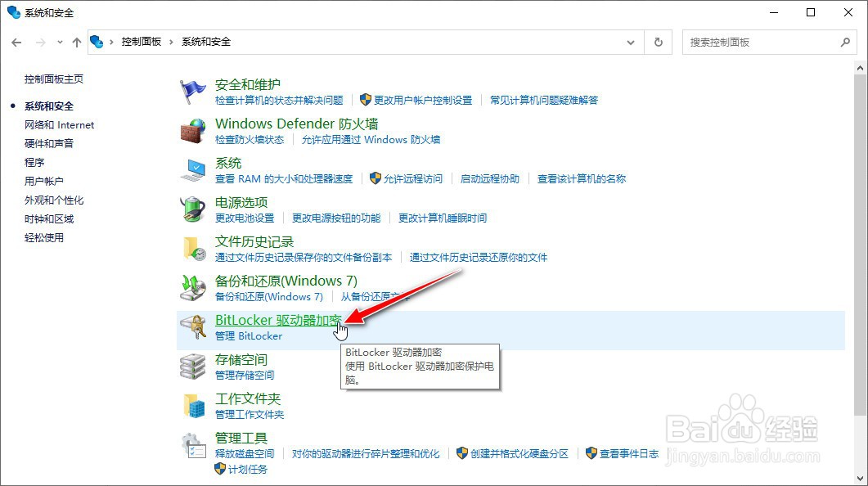
Task: Click the Control Panel icon in address bar
Action: 97,42
